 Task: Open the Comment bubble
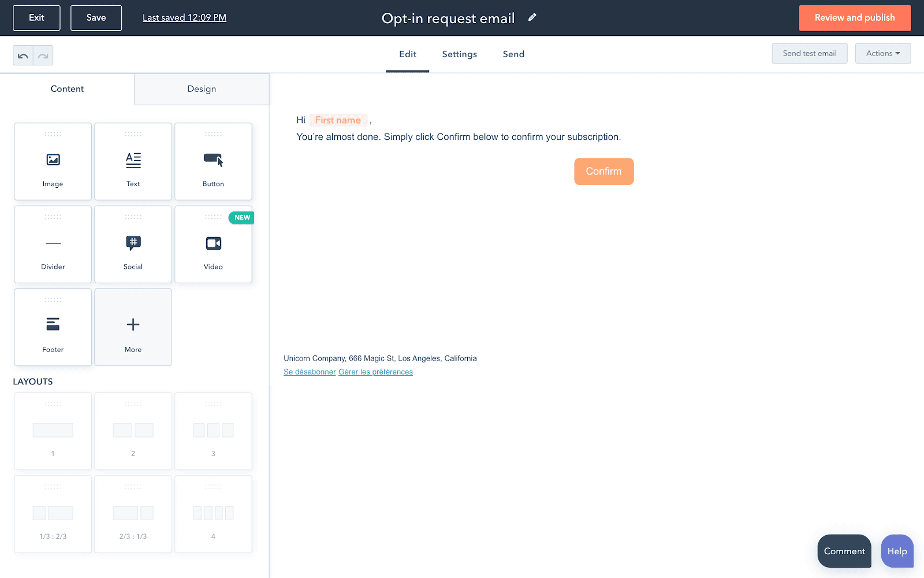844,551
